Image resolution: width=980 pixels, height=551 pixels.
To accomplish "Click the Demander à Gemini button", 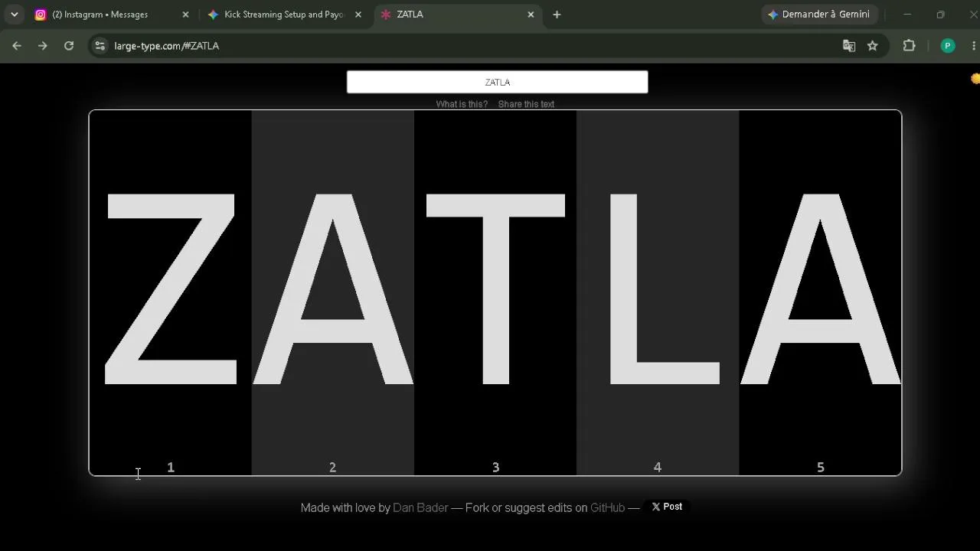I will click(818, 15).
